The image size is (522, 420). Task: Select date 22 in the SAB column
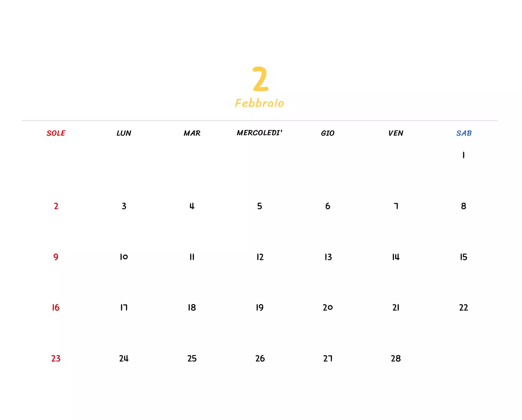click(464, 308)
